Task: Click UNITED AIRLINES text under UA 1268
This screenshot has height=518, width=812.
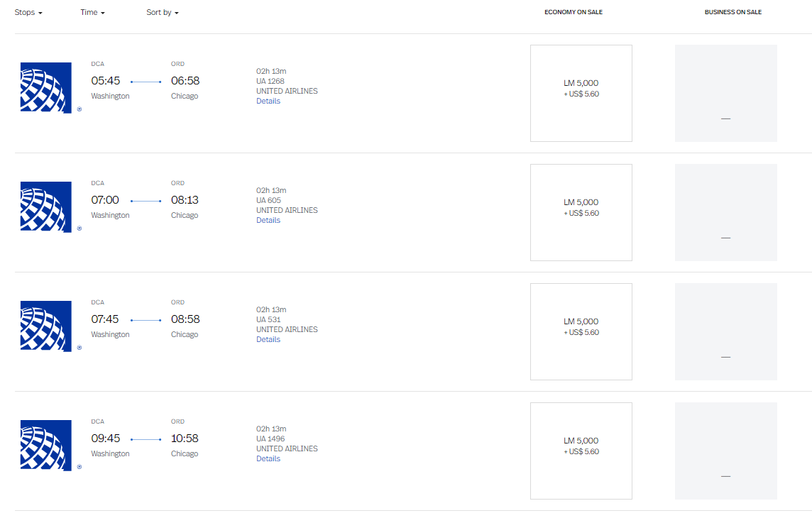Action: click(x=287, y=91)
